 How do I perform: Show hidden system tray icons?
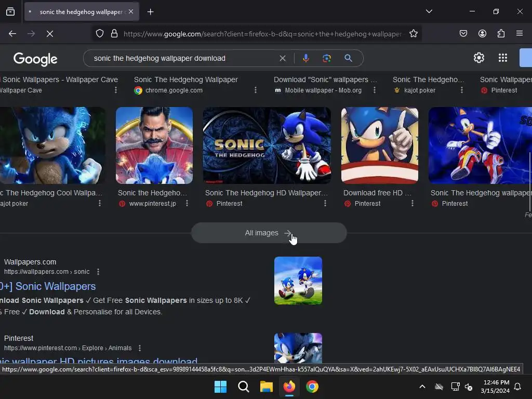(422, 387)
